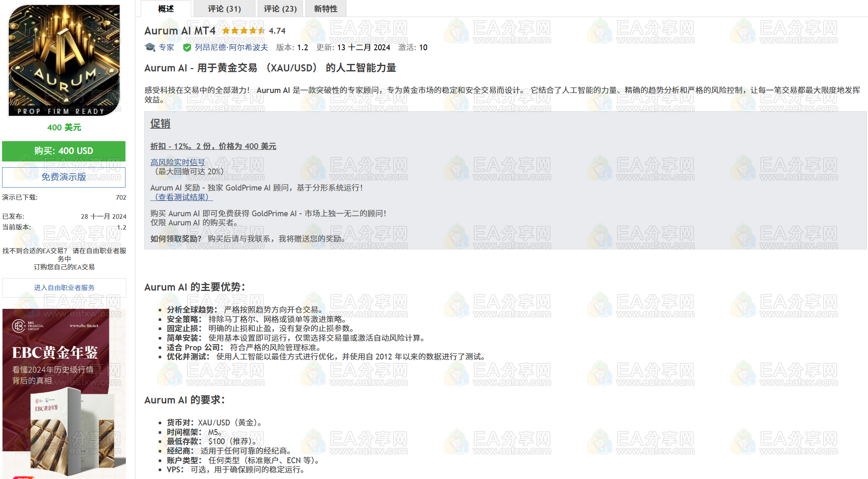
Task: Click the star rating icons
Action: pos(243,31)
